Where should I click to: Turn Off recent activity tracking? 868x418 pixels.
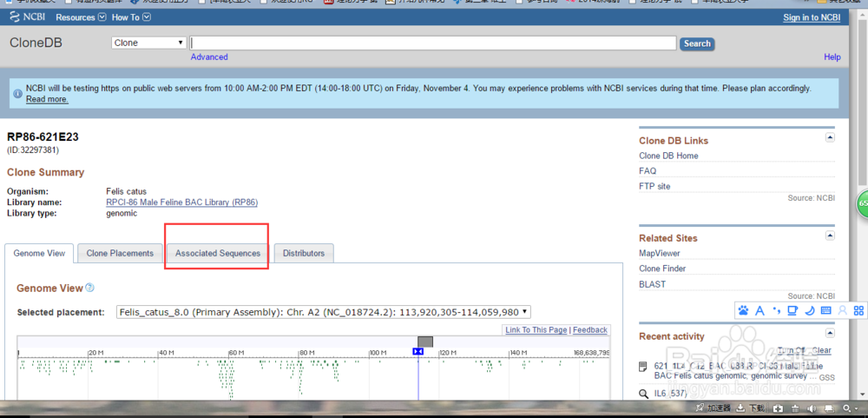(791, 350)
